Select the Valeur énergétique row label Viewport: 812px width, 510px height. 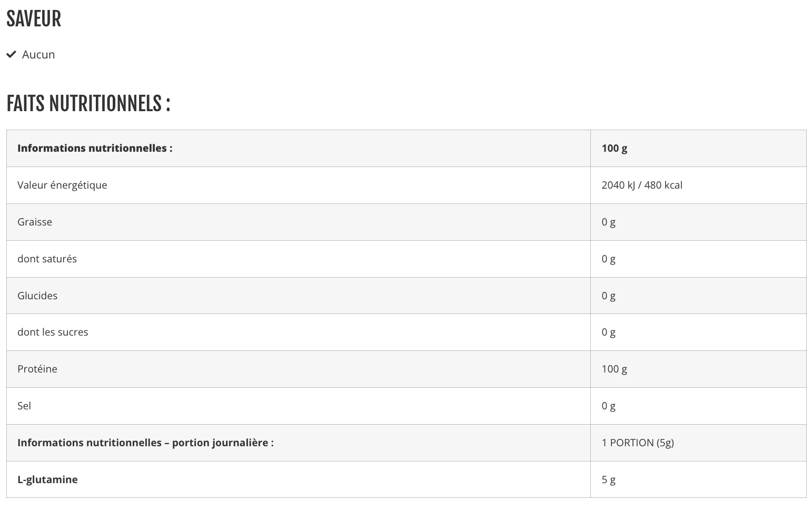tap(62, 185)
